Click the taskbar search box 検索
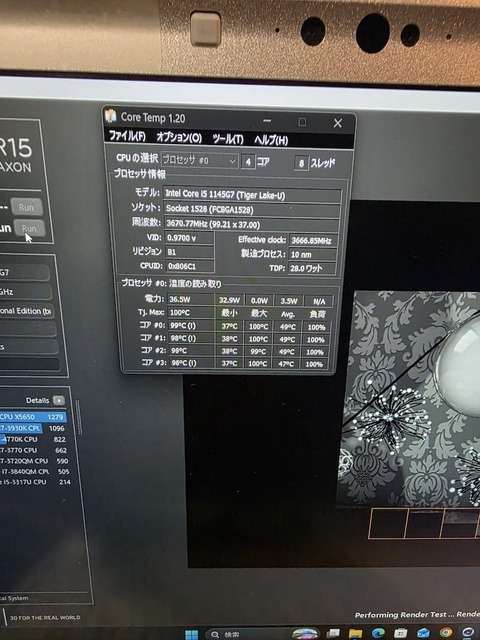This screenshot has height=640, width=480. click(x=254, y=635)
